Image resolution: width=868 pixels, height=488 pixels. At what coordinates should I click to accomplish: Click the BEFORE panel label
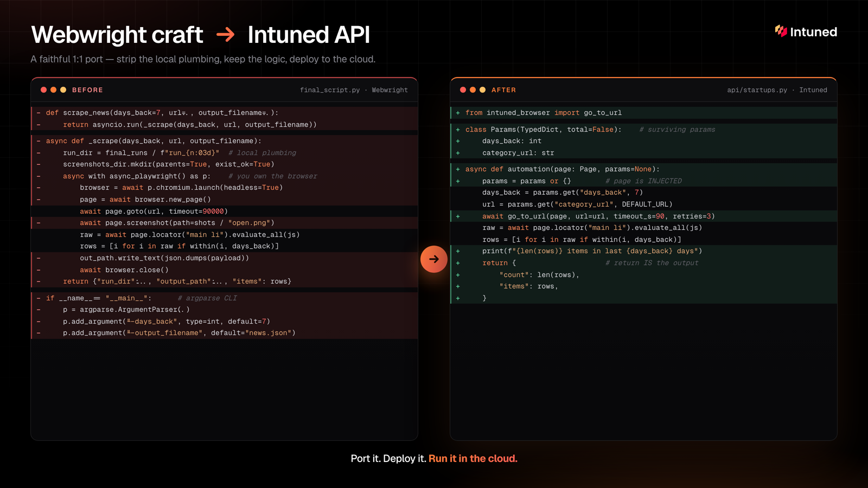click(87, 90)
